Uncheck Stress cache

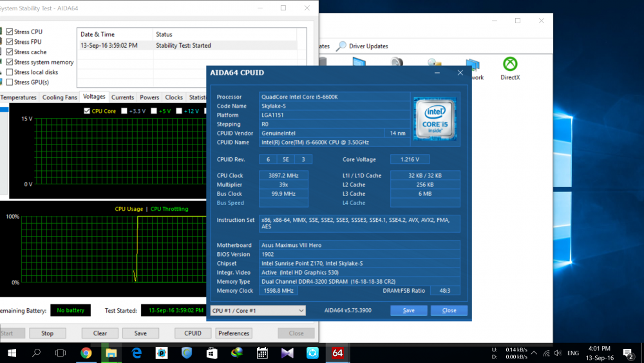click(x=10, y=52)
